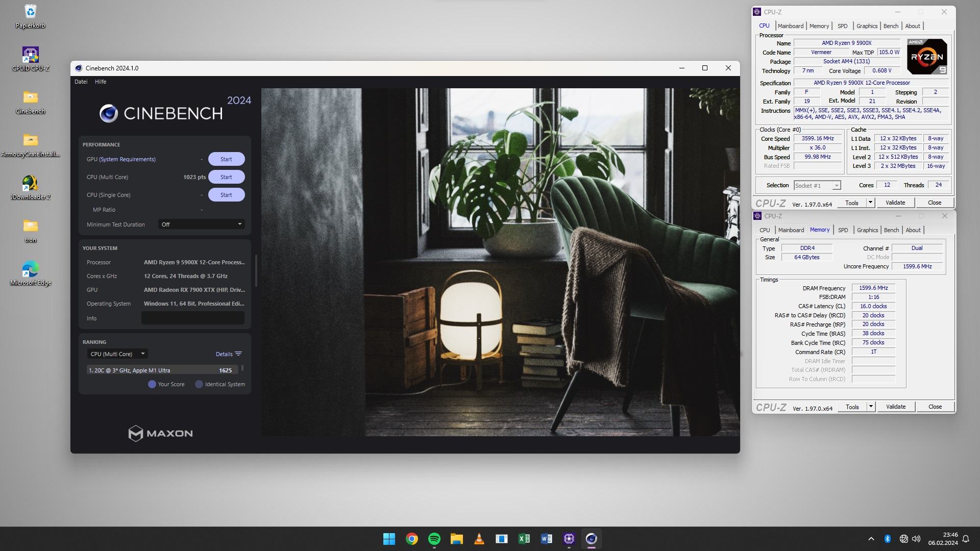This screenshot has height=551, width=980.
Task: Open Datei menu in Cinebench
Action: coord(81,82)
